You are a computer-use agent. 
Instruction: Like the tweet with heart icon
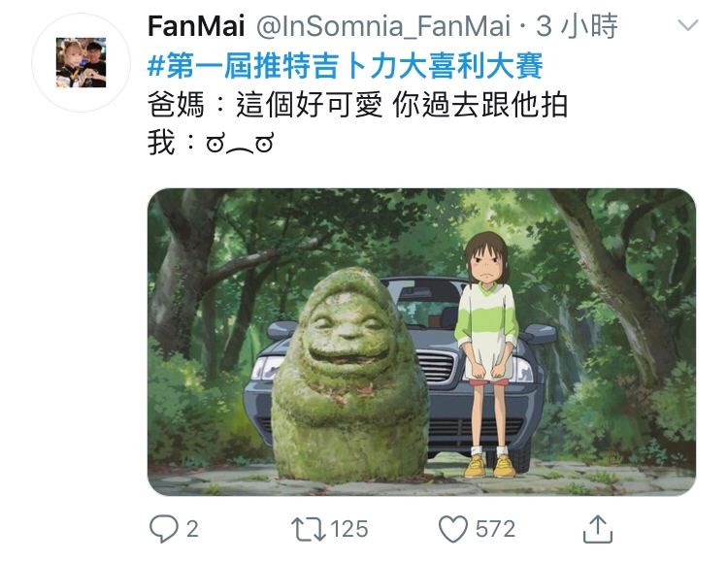[x=453, y=529]
